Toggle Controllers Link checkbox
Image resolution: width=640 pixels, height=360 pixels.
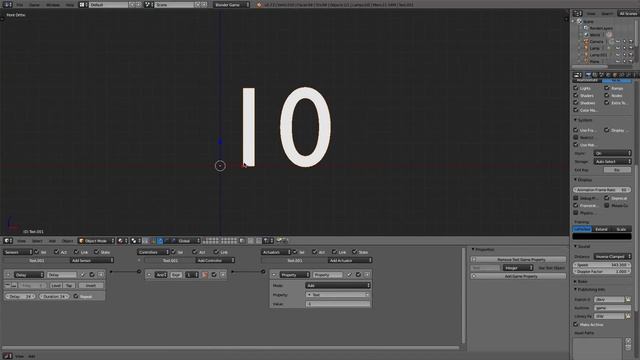click(216, 252)
